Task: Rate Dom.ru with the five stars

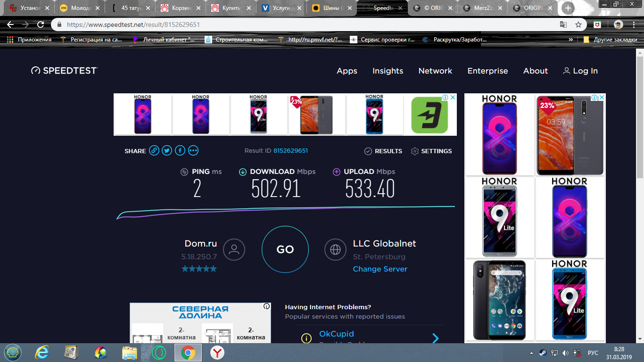Action: pyautogui.click(x=199, y=269)
